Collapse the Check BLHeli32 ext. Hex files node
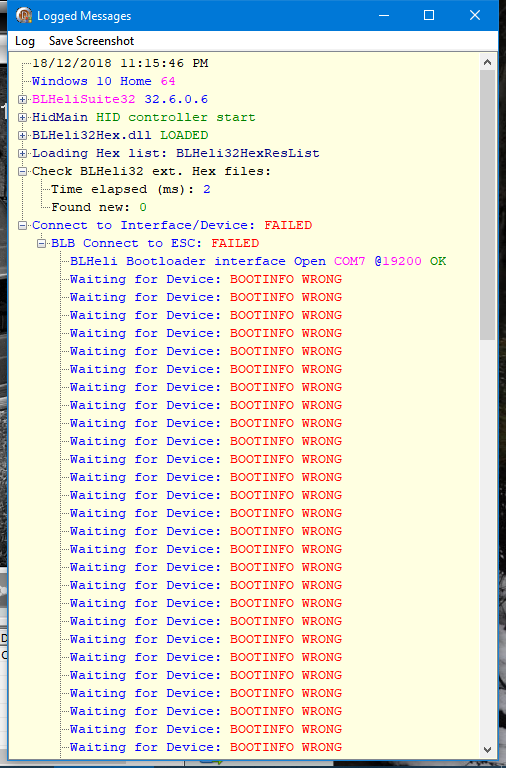 pos(23,171)
